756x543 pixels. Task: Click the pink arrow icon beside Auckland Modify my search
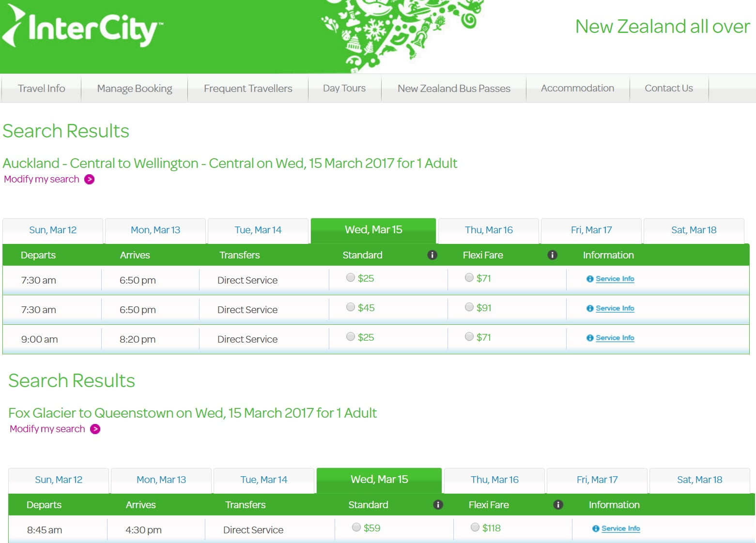point(90,179)
